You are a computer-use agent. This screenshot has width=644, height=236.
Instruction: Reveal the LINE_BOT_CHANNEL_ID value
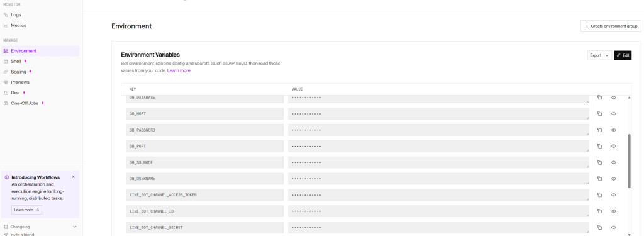click(x=613, y=211)
